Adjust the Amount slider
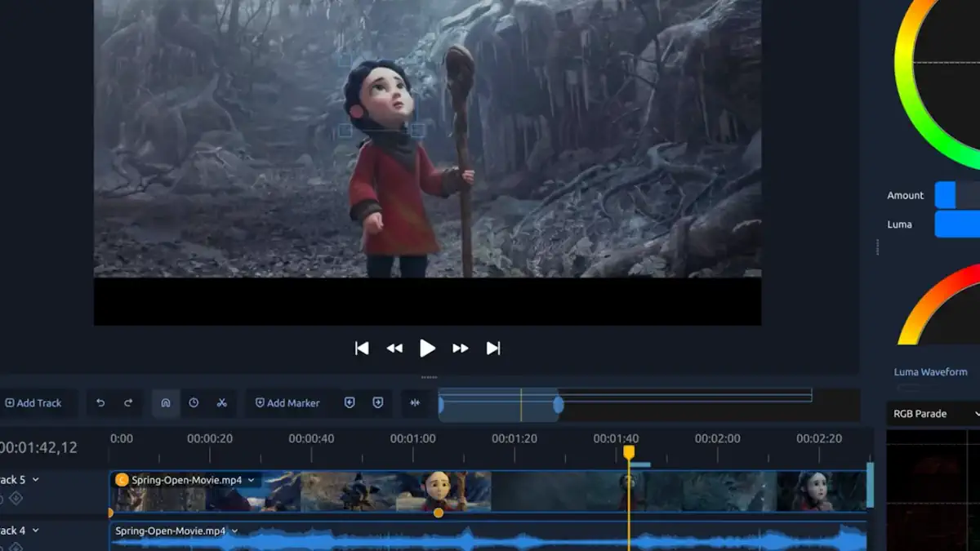 coord(957,195)
